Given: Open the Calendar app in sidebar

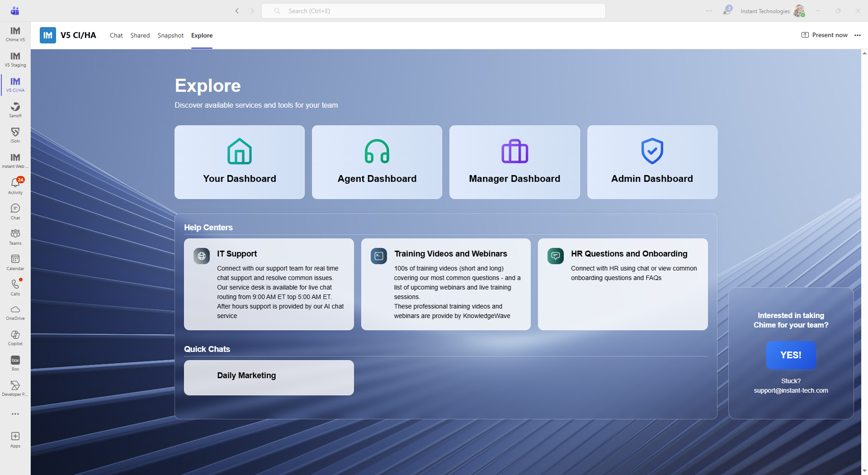Looking at the screenshot, I should pos(15,262).
